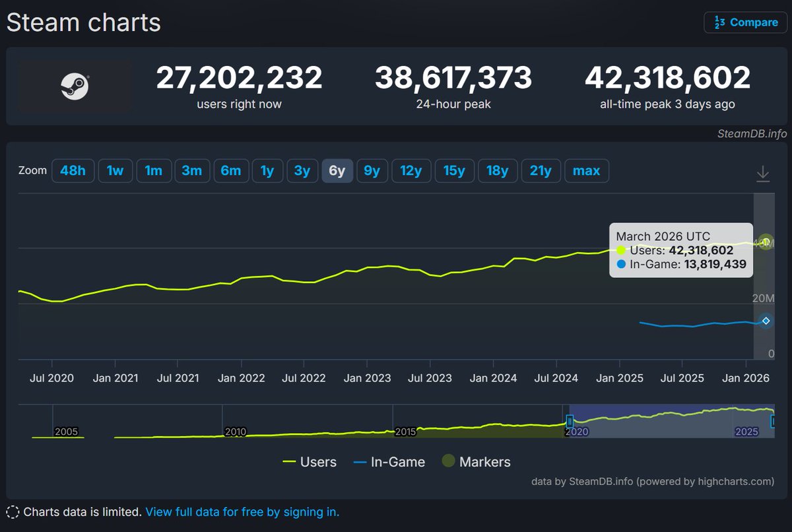
Task: Click the 2010 label in navigator
Action: [x=236, y=432]
